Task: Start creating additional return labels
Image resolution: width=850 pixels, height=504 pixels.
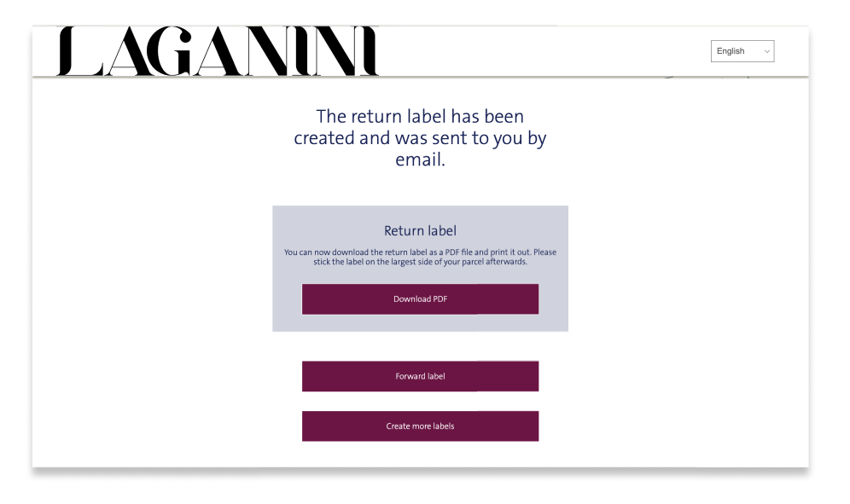Action: [x=420, y=426]
